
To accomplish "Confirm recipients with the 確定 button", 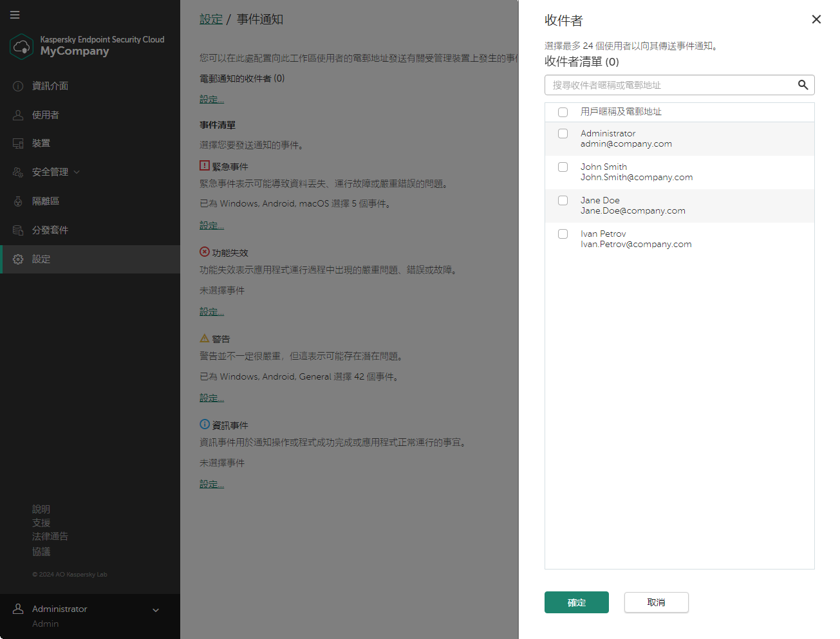I will point(576,602).
